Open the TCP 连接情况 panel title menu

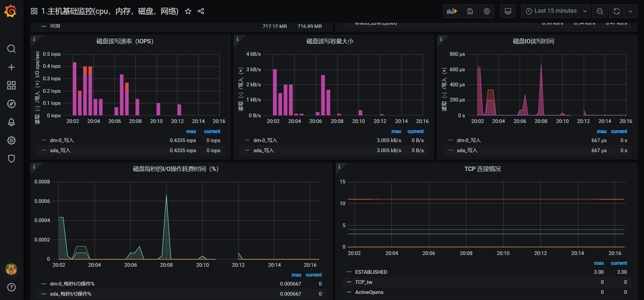point(483,169)
